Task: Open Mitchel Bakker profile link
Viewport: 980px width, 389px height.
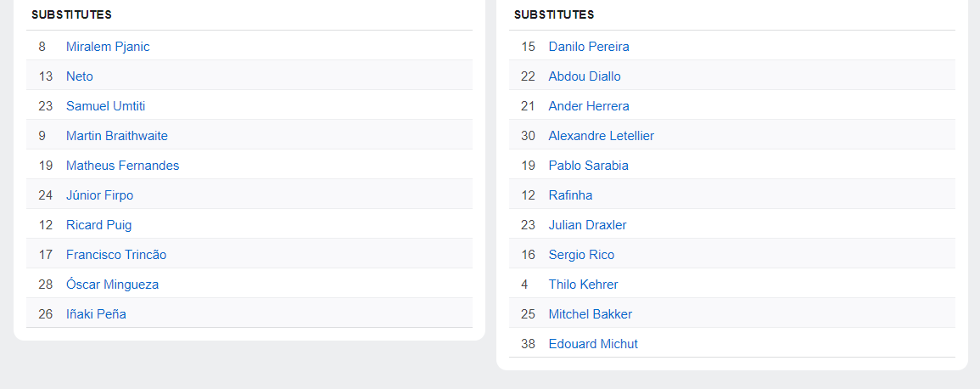Action: [590, 314]
